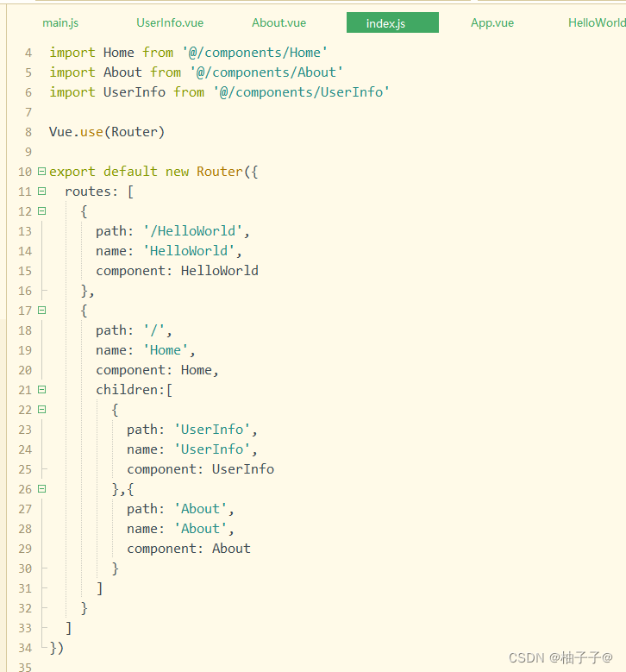Viewport: 626px width, 672px height.
Task: Click the '@/components/About' import string
Action: coord(266,72)
